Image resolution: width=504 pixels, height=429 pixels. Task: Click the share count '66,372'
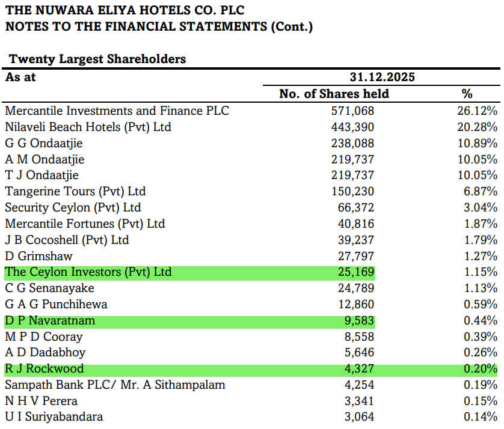(356, 208)
